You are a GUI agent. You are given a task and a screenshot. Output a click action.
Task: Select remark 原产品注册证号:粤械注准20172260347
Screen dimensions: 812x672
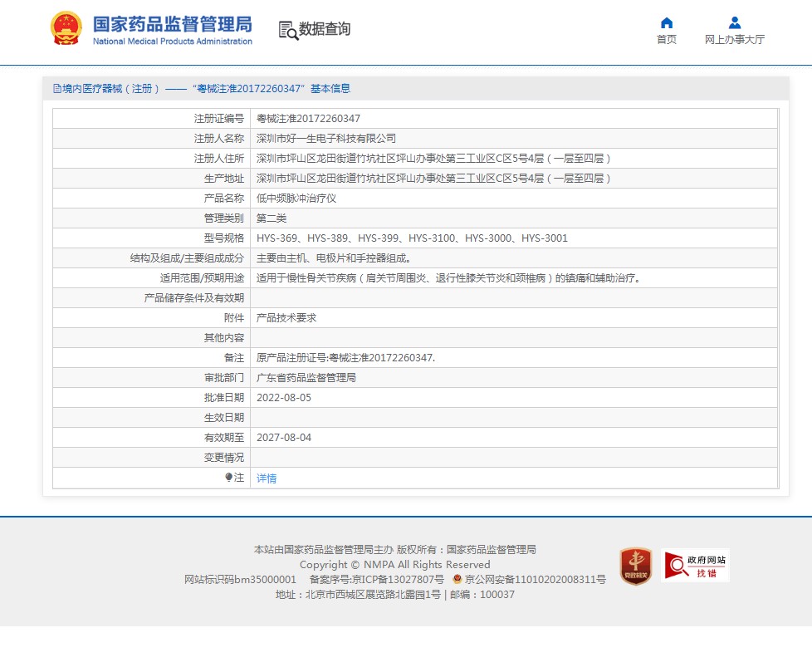pyautogui.click(x=346, y=358)
